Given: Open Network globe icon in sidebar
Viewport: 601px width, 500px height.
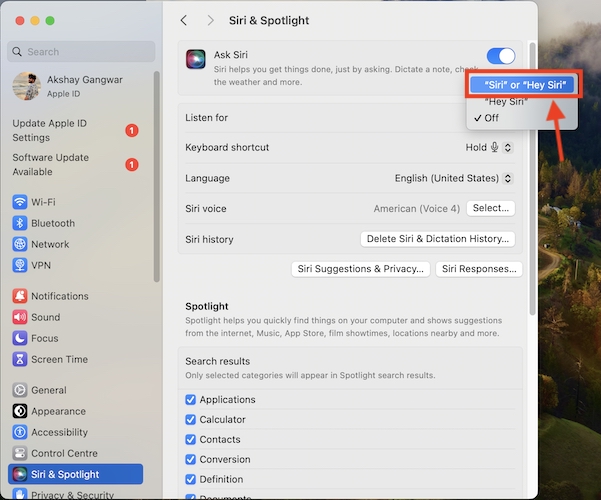Looking at the screenshot, I should tap(20, 244).
